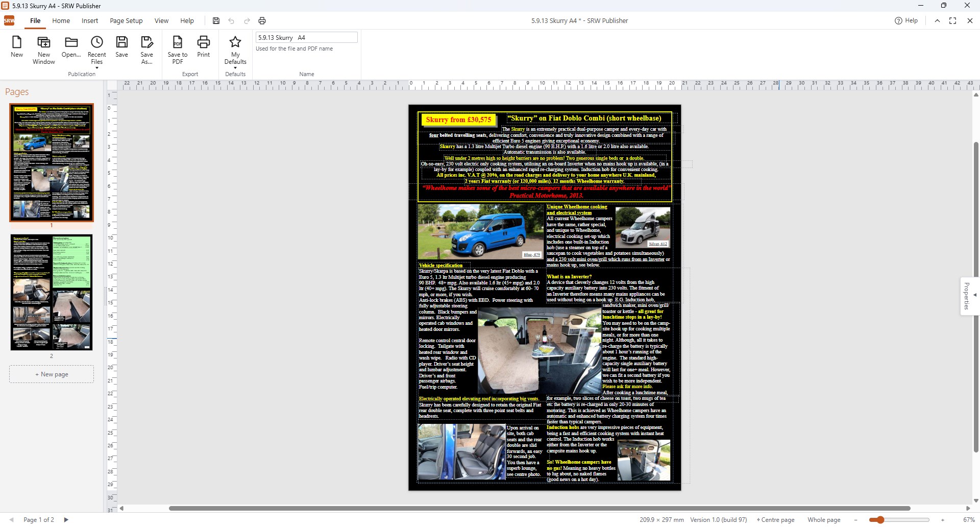The width and height of the screenshot is (980, 527).
Task: Open a New Window
Action: tap(44, 50)
